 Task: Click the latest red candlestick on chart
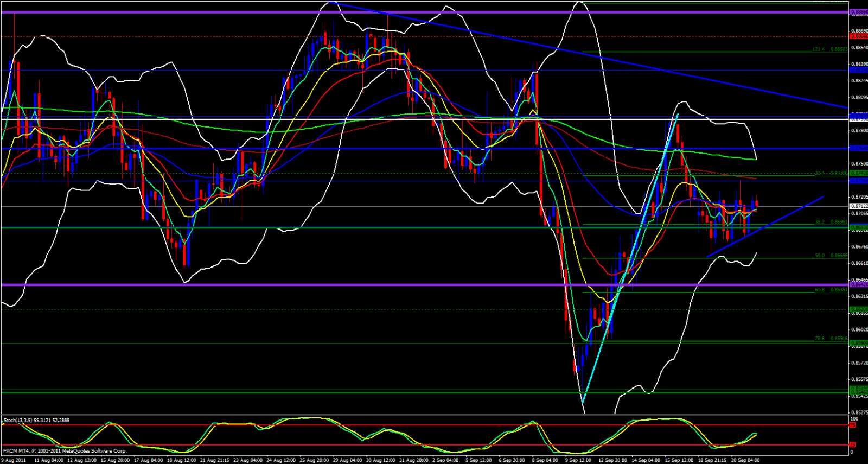(x=756, y=204)
